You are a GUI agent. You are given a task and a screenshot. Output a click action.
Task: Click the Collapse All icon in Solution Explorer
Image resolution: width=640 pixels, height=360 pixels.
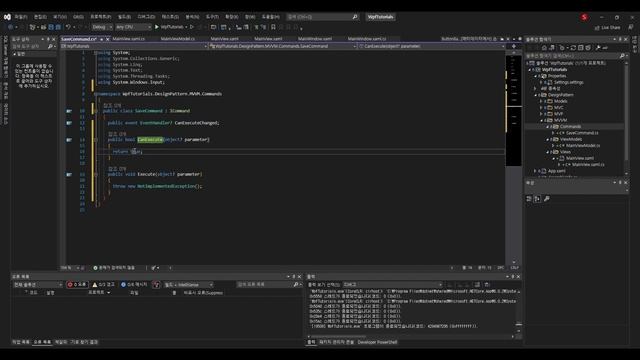click(580, 48)
